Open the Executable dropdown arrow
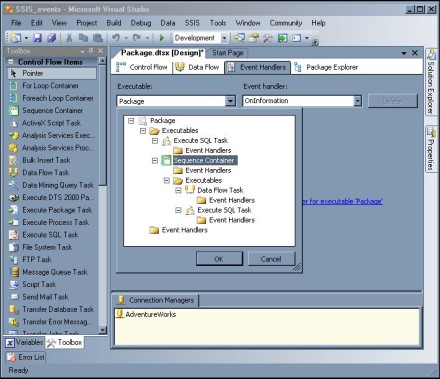Image resolution: width=440 pixels, height=379 pixels. coord(230,101)
